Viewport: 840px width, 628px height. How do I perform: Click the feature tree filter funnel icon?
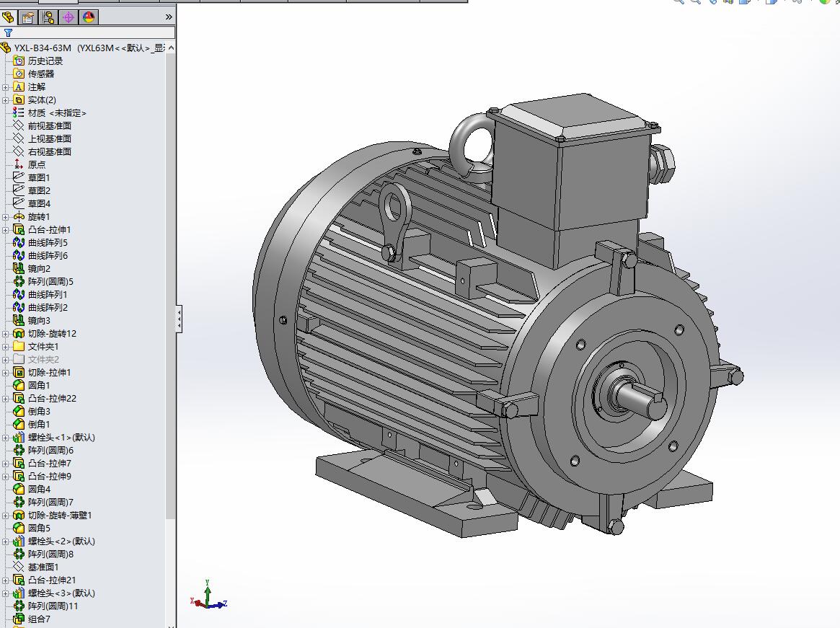(8, 32)
